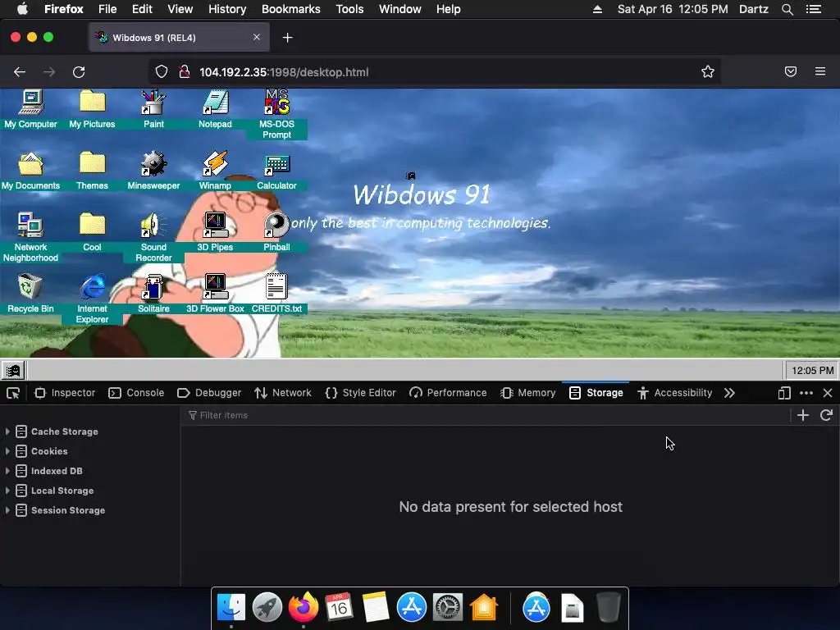This screenshot has height=630, width=840.
Task: Open the Tools menu in menu bar
Action: (x=349, y=9)
